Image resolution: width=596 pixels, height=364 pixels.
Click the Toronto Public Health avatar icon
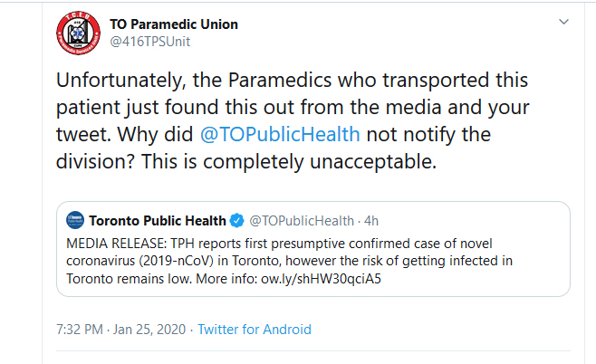[75, 220]
